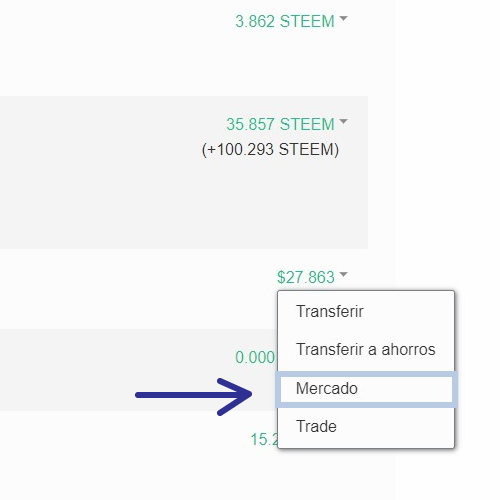
Task: Click the partially hidden 15.2 balance
Action: 264,439
